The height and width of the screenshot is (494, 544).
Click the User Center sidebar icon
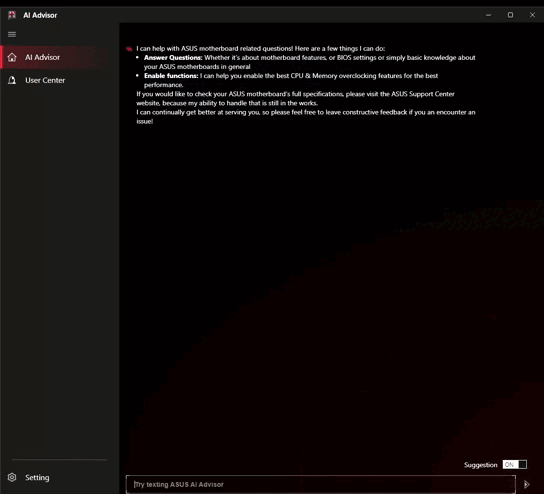tap(12, 80)
